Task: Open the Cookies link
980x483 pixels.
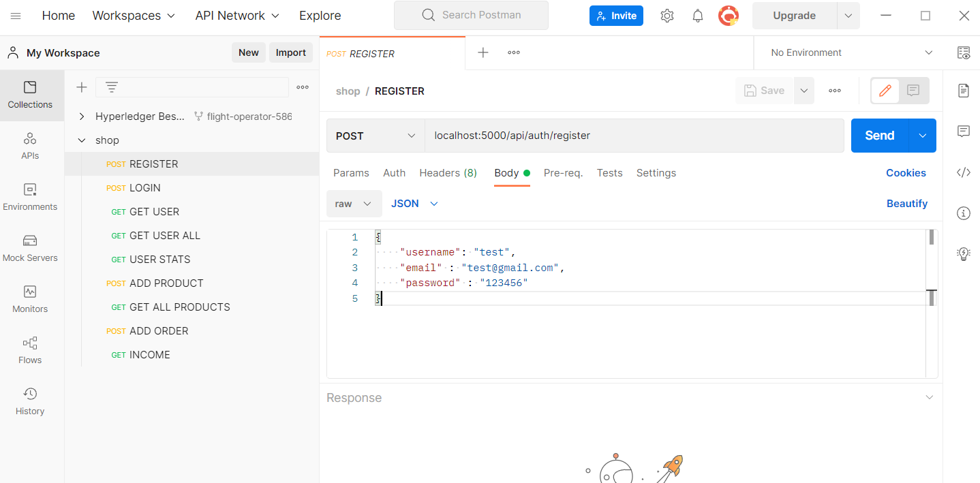Action: coord(906,173)
